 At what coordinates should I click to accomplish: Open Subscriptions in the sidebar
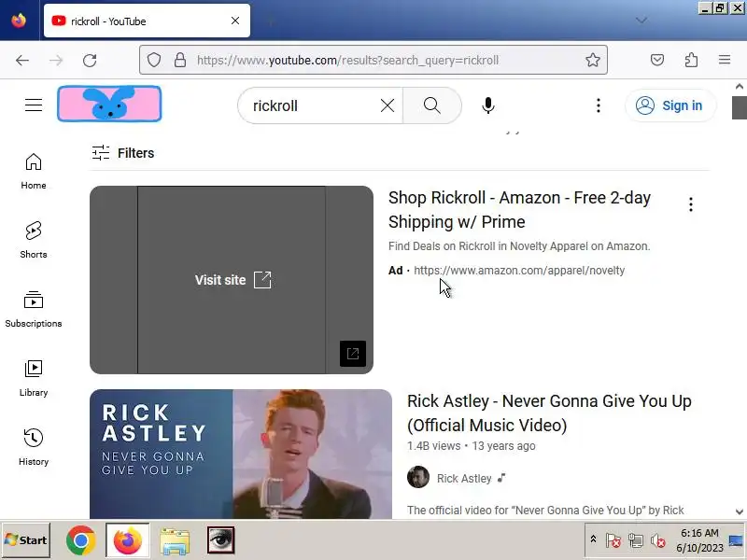tap(34, 310)
